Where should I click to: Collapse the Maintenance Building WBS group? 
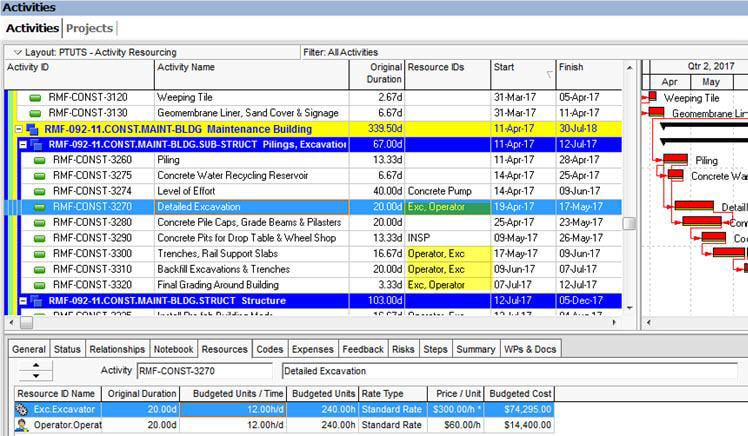pos(18,129)
